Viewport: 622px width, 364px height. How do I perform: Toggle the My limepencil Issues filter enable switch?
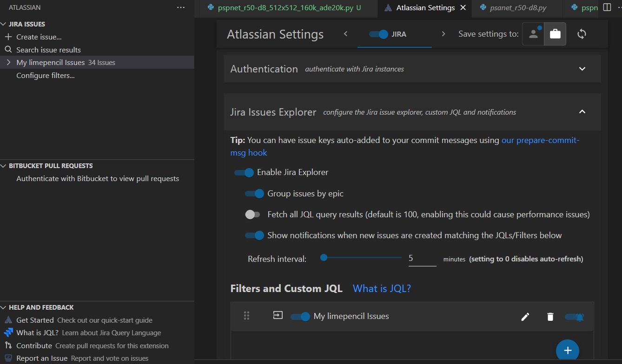tap(300, 317)
